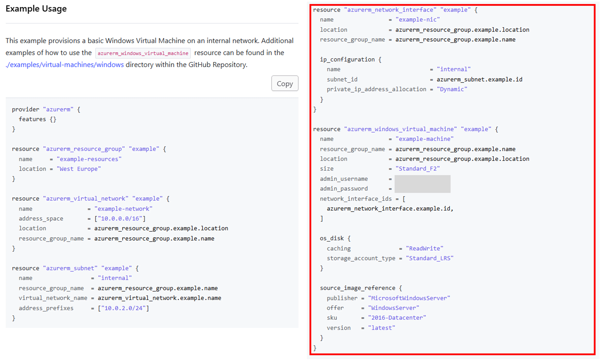Select the "Standard_F2" size value

coord(417,169)
